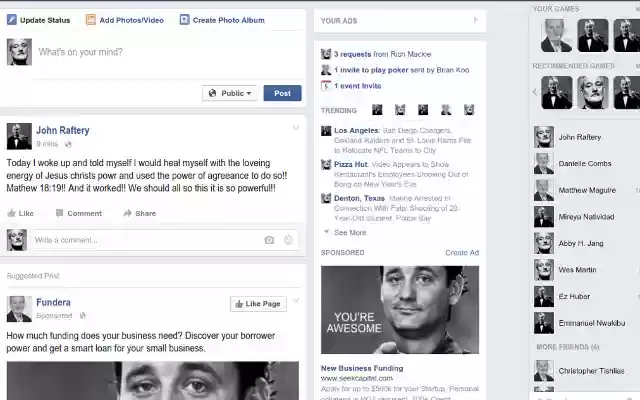Click the blue Post button
640x400 pixels.
[x=282, y=93]
